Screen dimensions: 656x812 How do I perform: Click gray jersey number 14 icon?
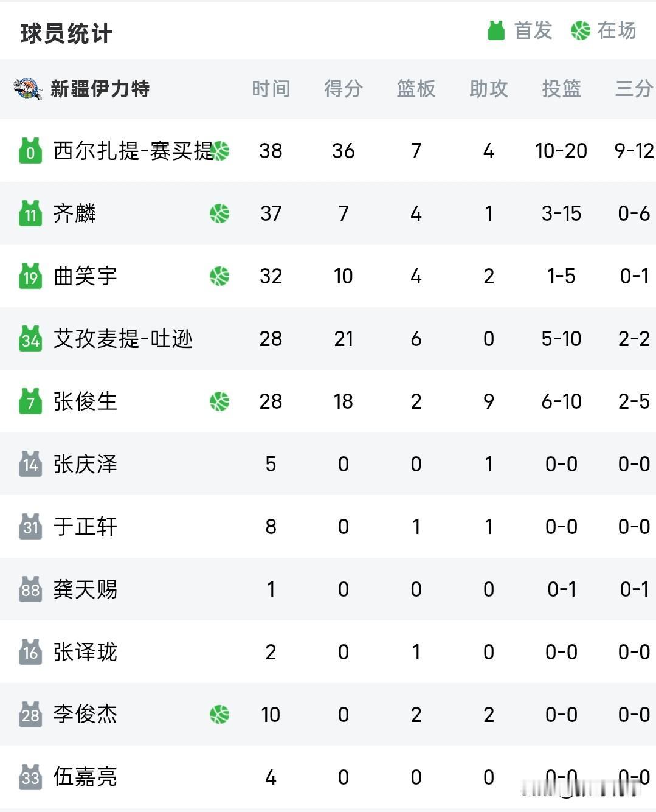coord(30,464)
